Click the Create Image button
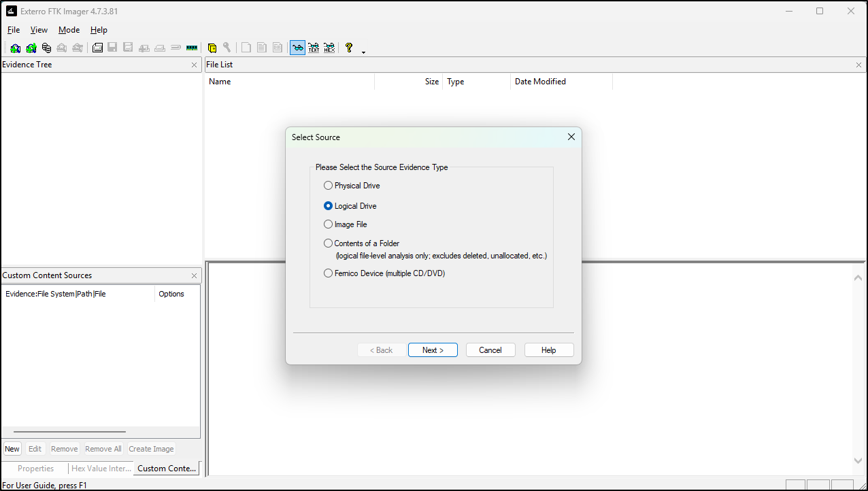868x491 pixels. (x=151, y=449)
